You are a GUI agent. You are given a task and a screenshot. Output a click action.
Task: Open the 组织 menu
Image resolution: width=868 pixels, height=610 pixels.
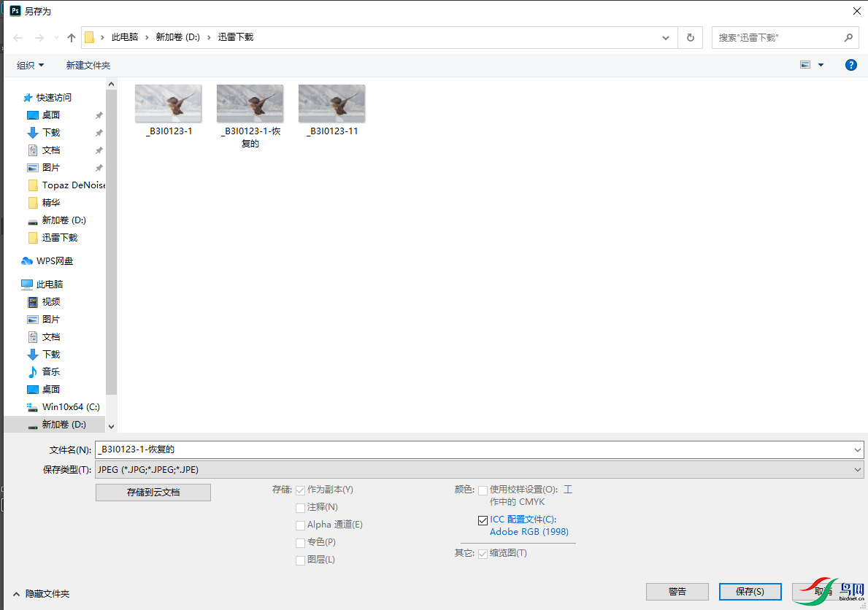point(30,66)
